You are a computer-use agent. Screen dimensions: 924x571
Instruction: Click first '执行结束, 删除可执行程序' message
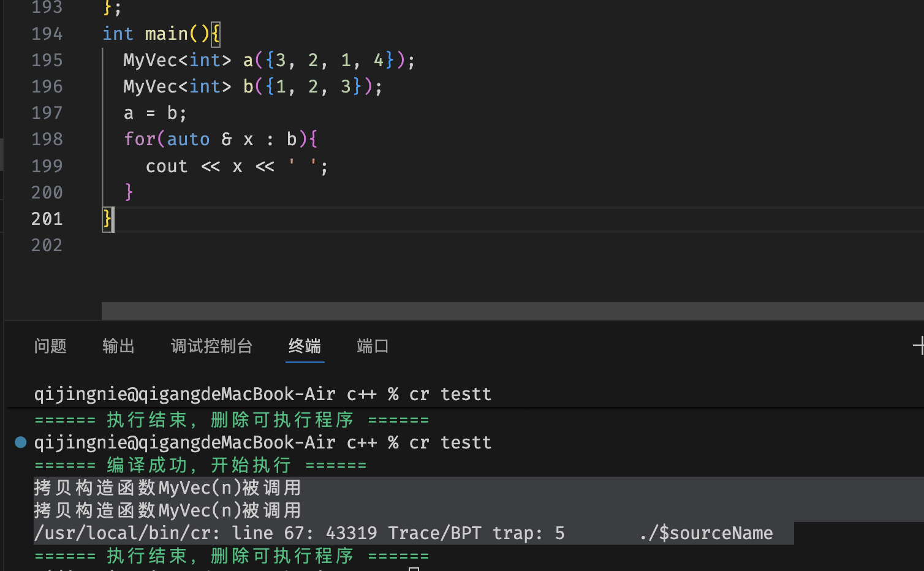(232, 420)
